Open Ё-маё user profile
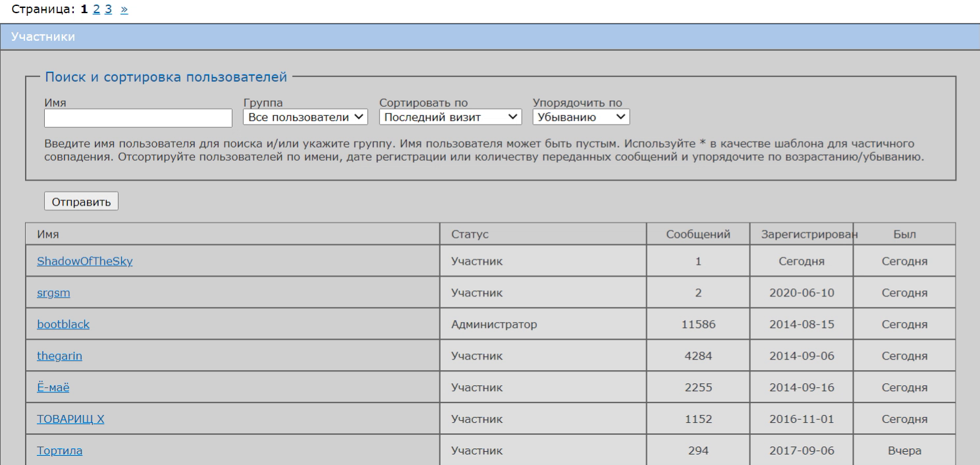This screenshot has width=980, height=465. click(x=53, y=388)
